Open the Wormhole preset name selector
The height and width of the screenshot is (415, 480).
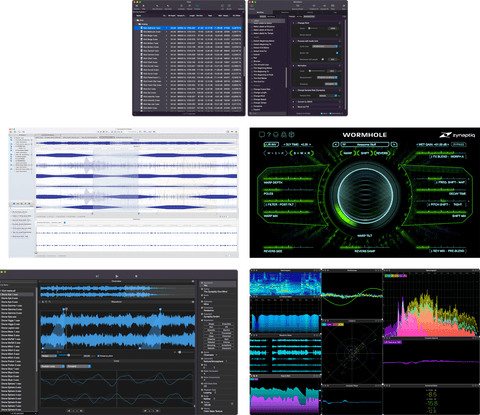(x=365, y=144)
